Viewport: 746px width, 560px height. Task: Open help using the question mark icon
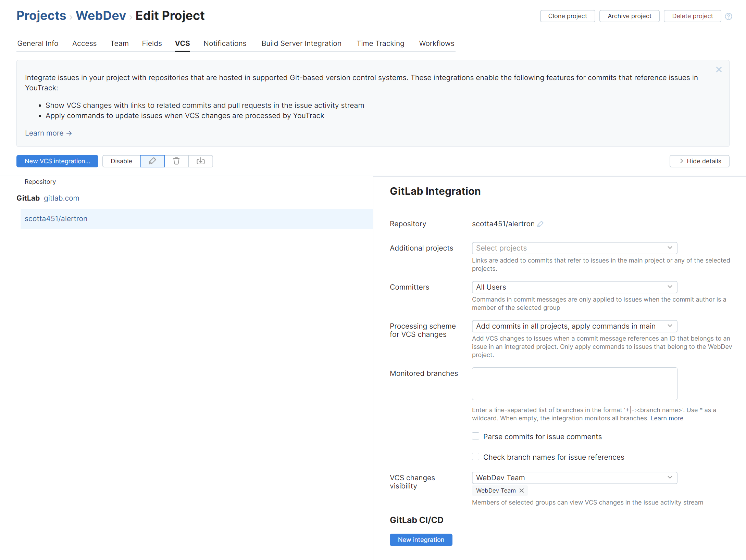coord(729,16)
